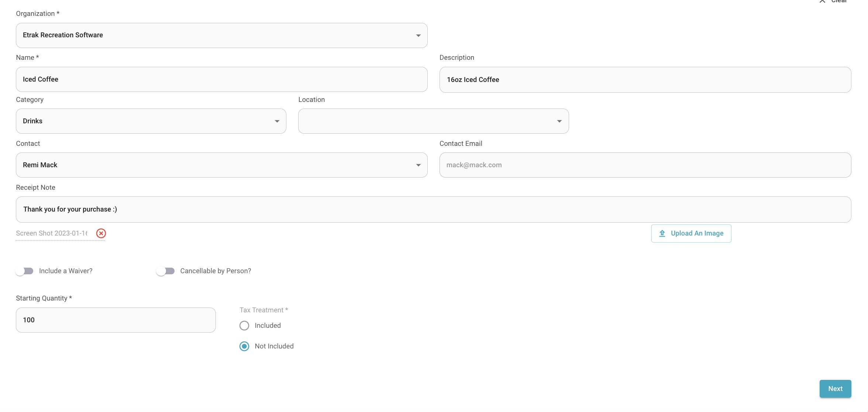Select the Not Included tax option

[x=244, y=346]
